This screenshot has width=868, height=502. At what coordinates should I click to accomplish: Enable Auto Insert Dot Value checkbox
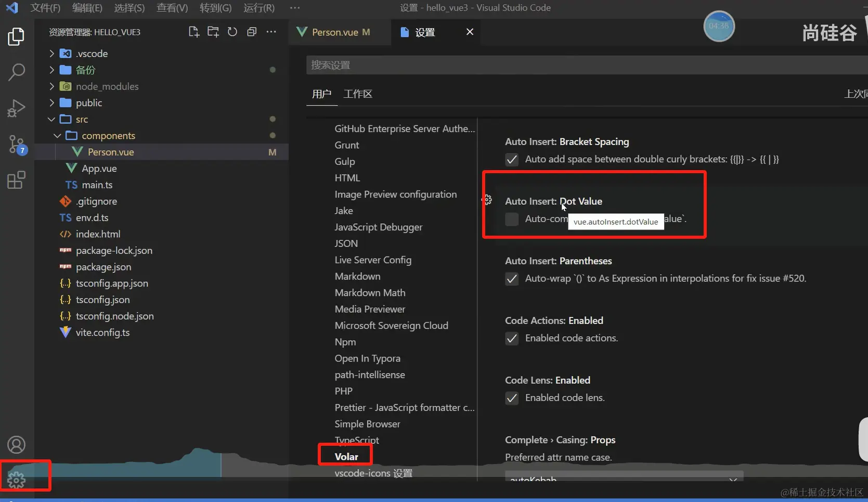tap(512, 219)
